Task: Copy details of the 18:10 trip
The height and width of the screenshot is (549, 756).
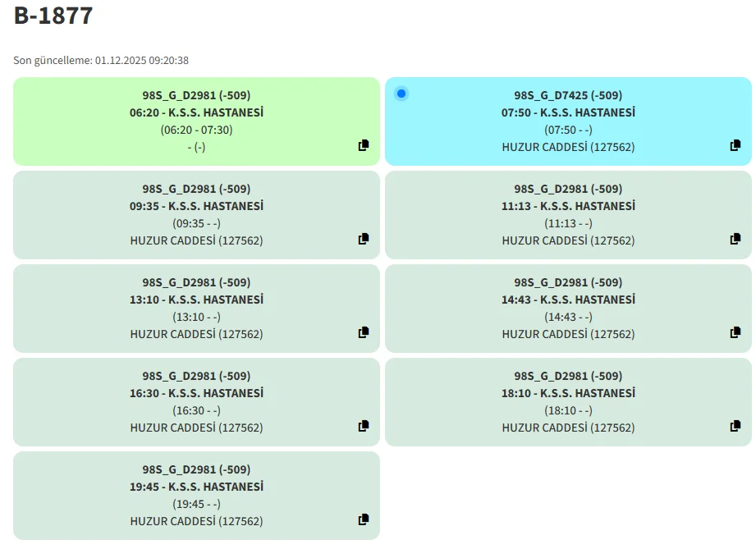Action: tap(735, 427)
